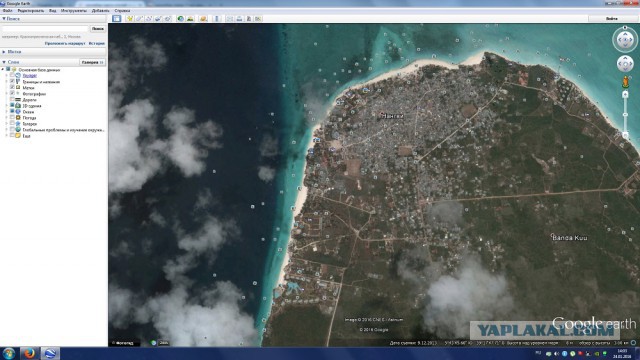
Task: Click the zoom out minus button
Action: pos(625,135)
